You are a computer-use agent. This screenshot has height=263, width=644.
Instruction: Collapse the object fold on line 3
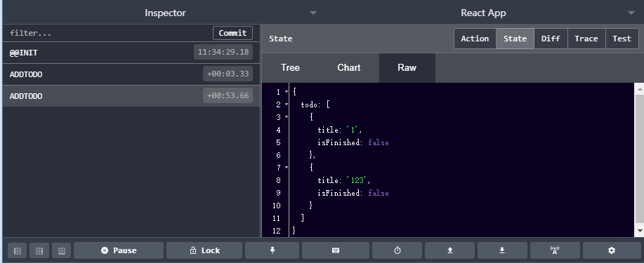287,117
